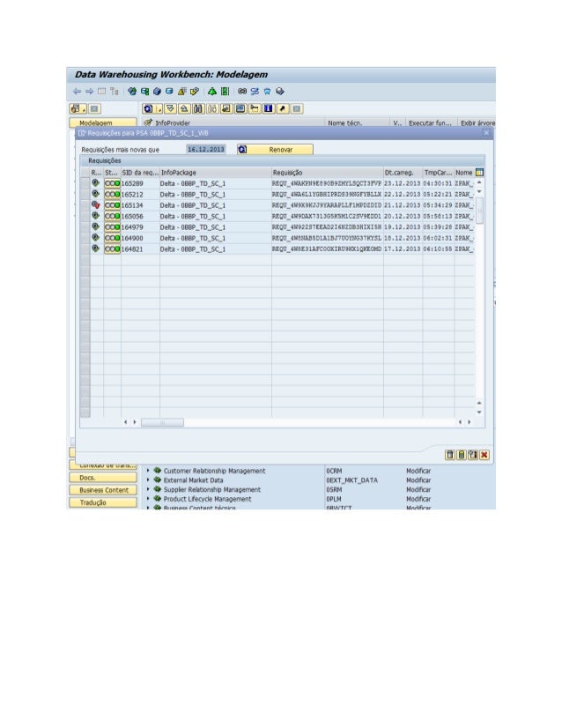Sort by the SID da req... column header
562x728 pixels.
[x=140, y=172]
